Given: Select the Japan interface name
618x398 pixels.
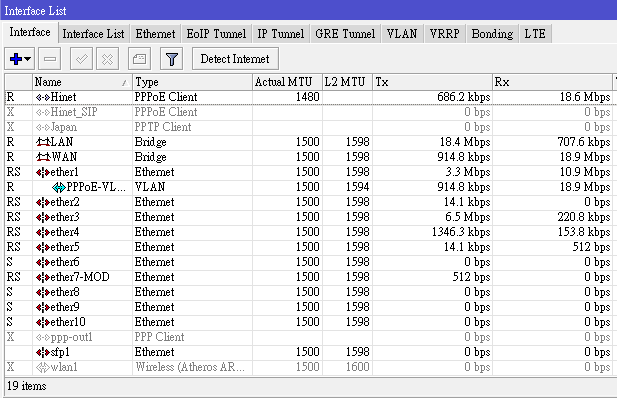Looking at the screenshot, I should point(64,127).
